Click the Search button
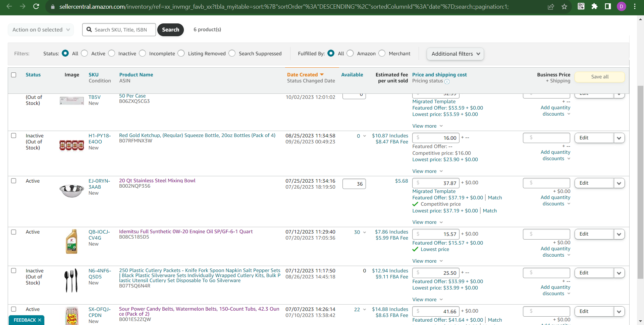 click(x=170, y=29)
